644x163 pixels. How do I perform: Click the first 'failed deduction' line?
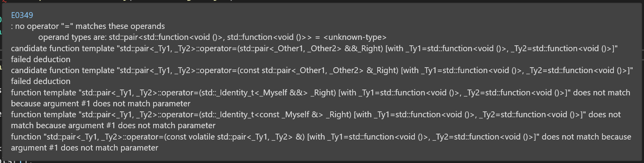[41, 59]
